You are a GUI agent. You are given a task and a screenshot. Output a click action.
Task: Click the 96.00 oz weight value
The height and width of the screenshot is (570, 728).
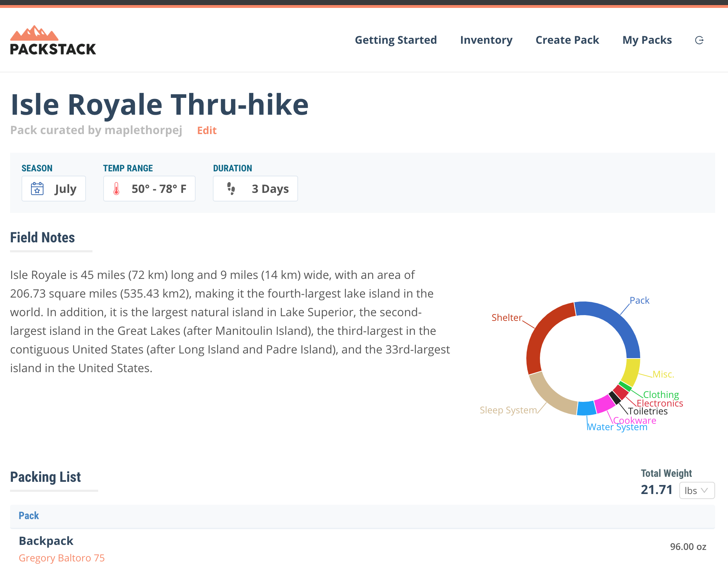(688, 547)
